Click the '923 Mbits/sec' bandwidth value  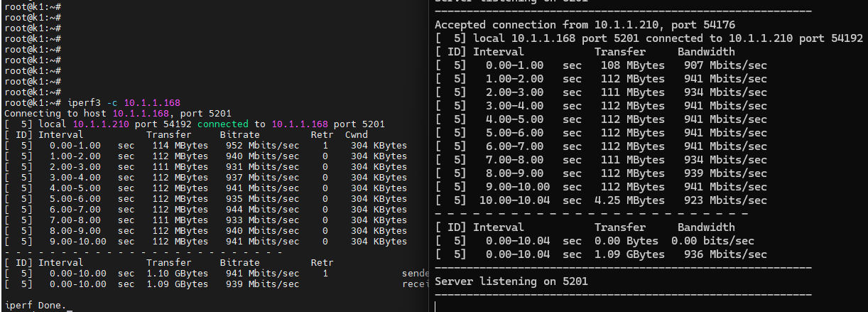point(726,200)
